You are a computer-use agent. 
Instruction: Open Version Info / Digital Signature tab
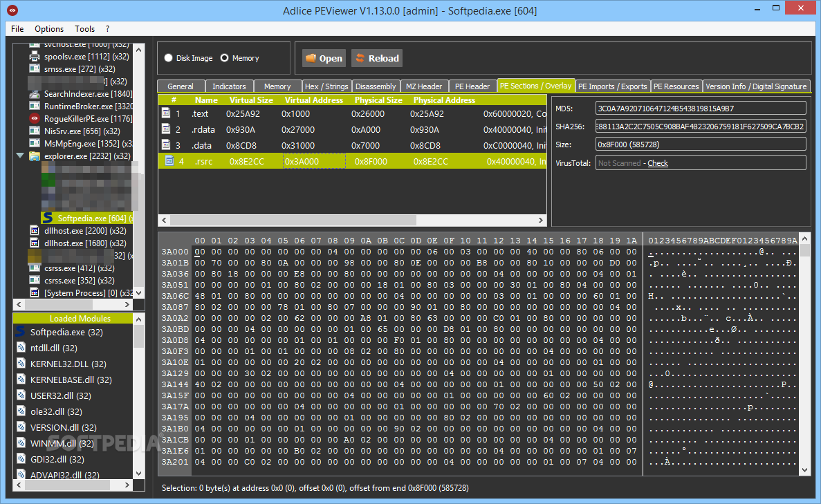point(756,86)
